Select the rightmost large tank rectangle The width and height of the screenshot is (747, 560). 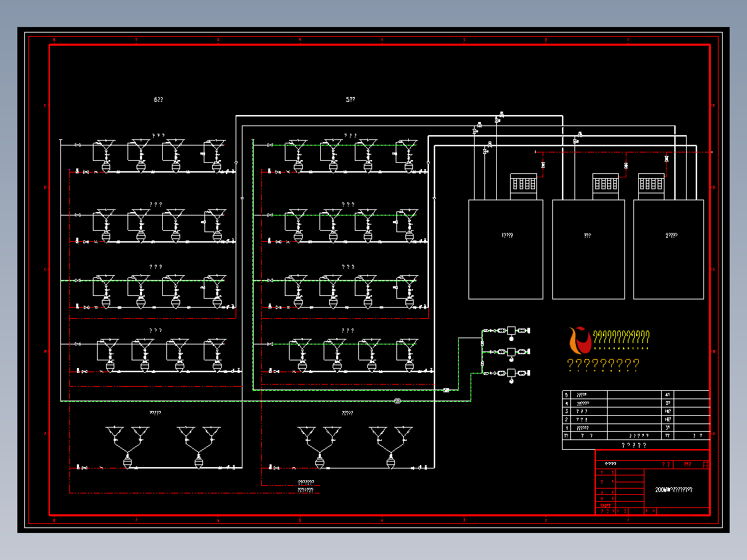pyautogui.click(x=669, y=250)
